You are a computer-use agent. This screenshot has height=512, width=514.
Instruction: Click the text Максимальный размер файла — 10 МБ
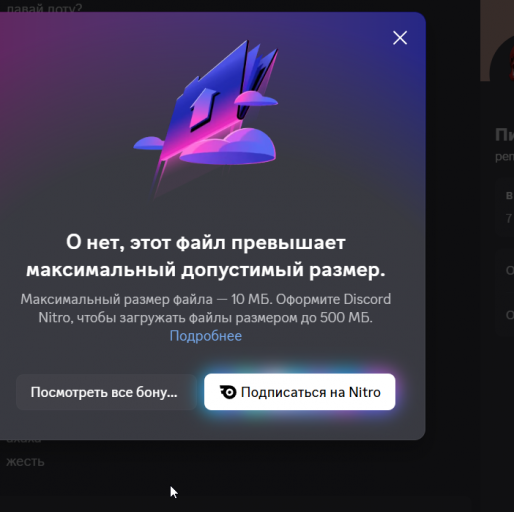(146, 299)
